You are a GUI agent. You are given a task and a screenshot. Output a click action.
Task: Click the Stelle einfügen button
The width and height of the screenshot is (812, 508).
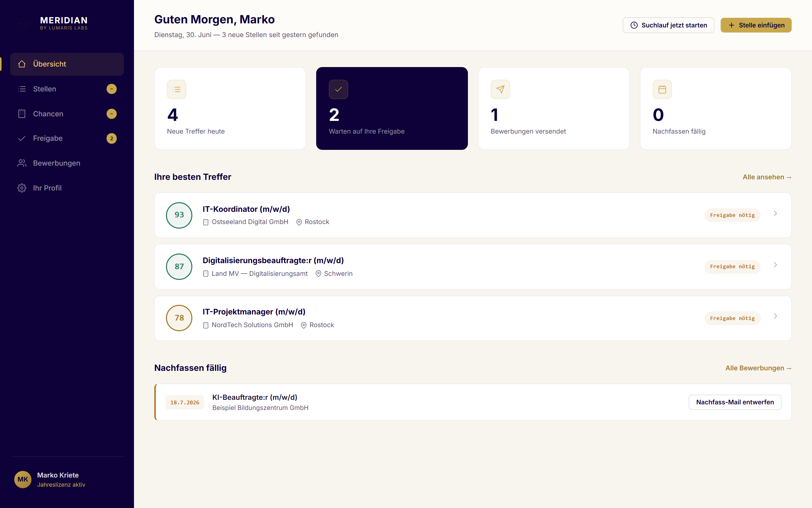[756, 25]
